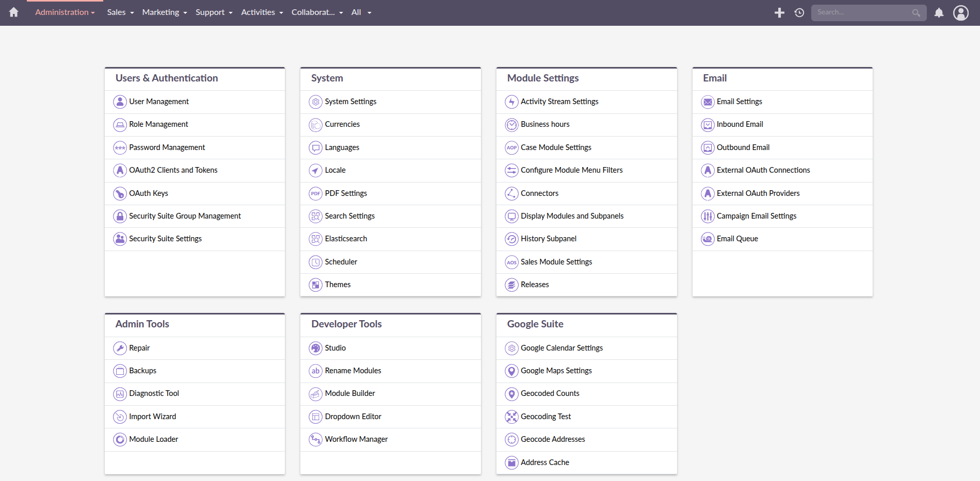Open Security Suite Group Management link

click(x=185, y=216)
